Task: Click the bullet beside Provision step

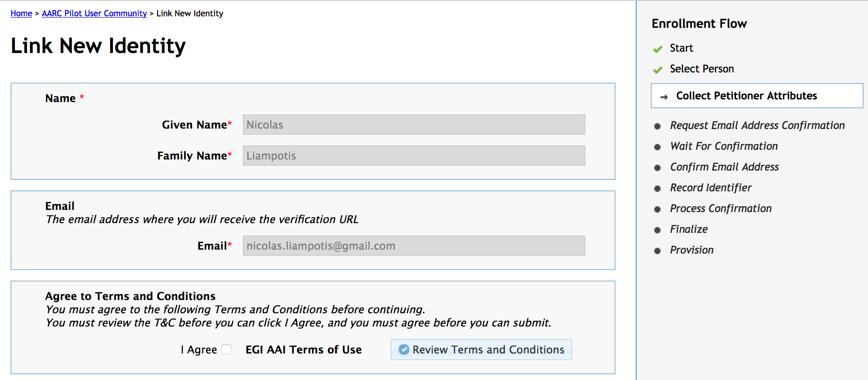Action: point(657,251)
